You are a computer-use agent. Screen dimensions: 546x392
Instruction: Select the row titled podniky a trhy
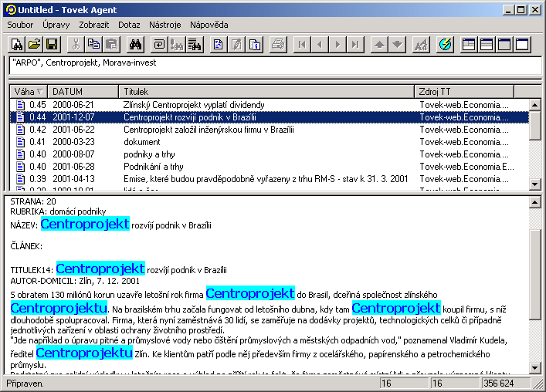(269, 154)
